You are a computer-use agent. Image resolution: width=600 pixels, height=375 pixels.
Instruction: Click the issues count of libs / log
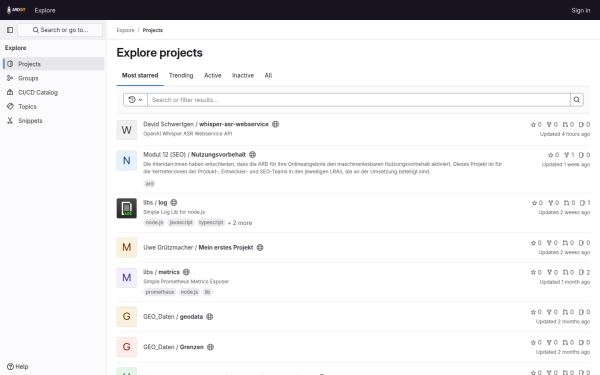pyautogui.click(x=585, y=203)
